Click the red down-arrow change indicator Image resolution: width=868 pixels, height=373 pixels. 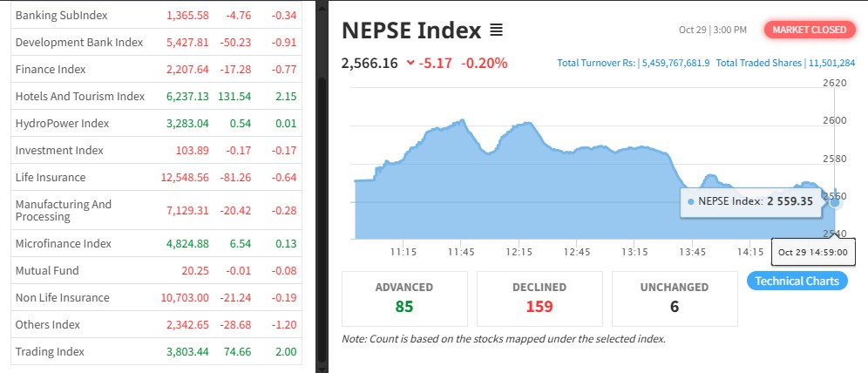[x=410, y=63]
